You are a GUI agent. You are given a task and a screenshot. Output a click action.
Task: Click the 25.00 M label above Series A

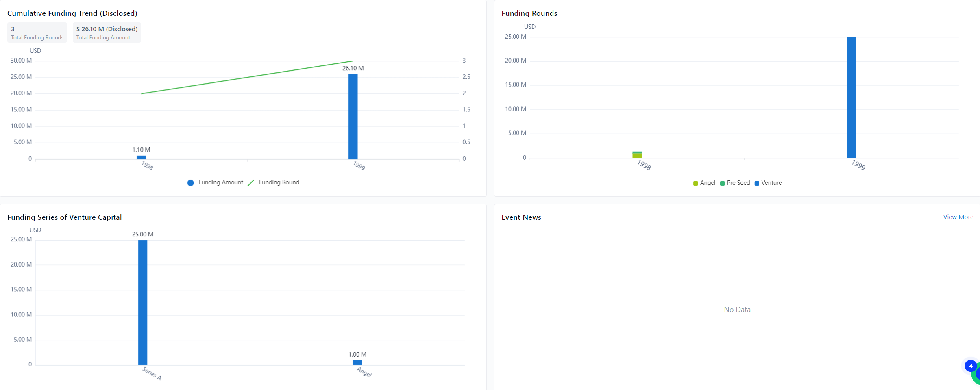143,234
